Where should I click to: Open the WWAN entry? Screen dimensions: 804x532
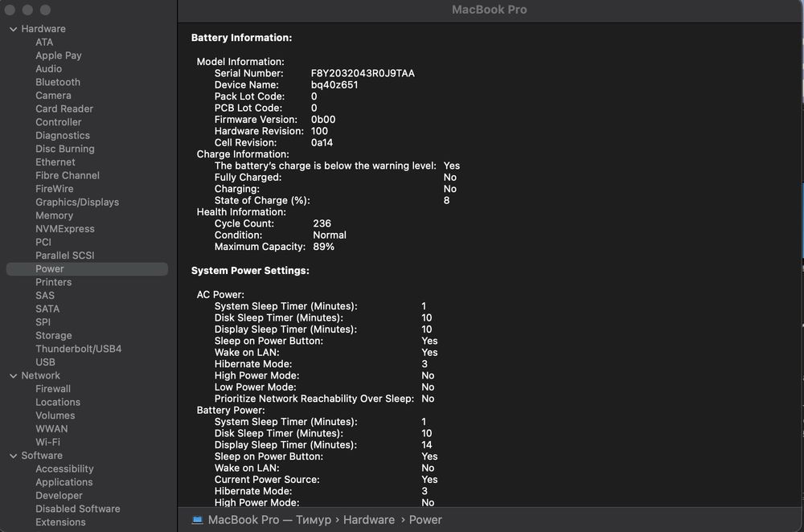click(51, 428)
